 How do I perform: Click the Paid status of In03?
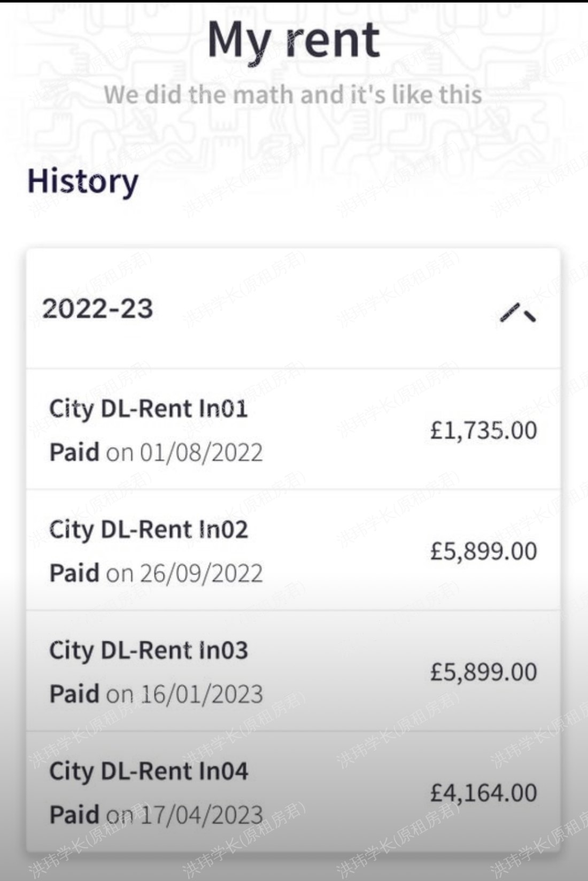[74, 694]
